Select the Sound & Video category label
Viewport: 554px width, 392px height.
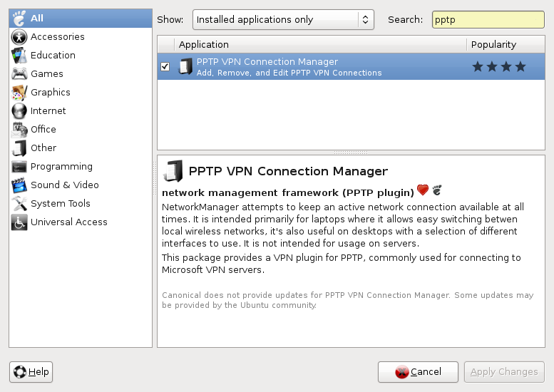[x=65, y=185]
